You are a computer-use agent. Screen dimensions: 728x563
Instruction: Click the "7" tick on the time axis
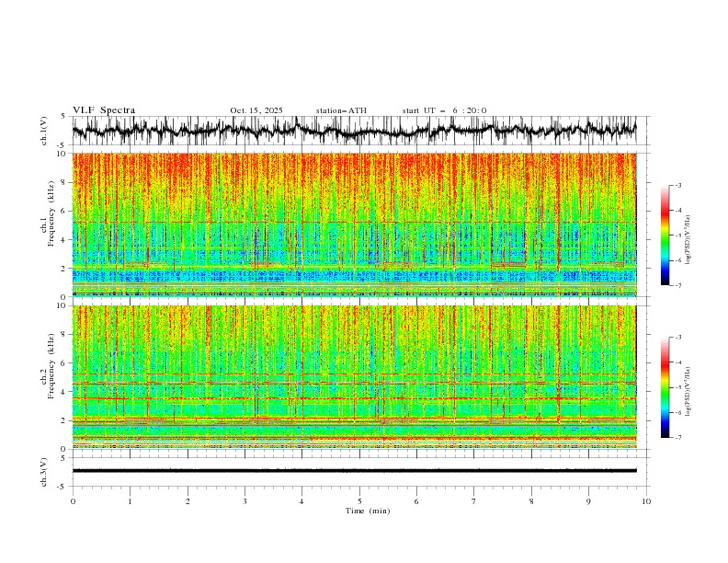click(x=474, y=501)
